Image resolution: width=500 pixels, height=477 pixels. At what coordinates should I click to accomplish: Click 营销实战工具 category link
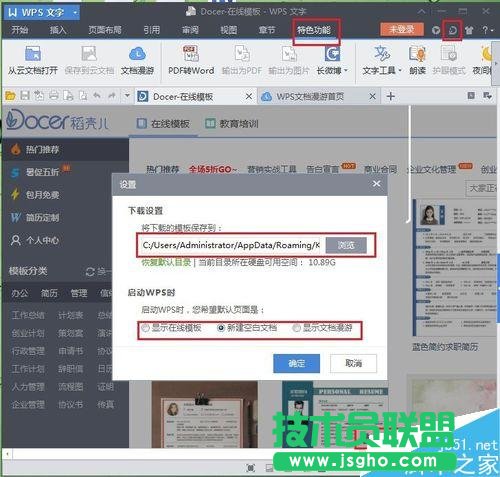click(272, 169)
